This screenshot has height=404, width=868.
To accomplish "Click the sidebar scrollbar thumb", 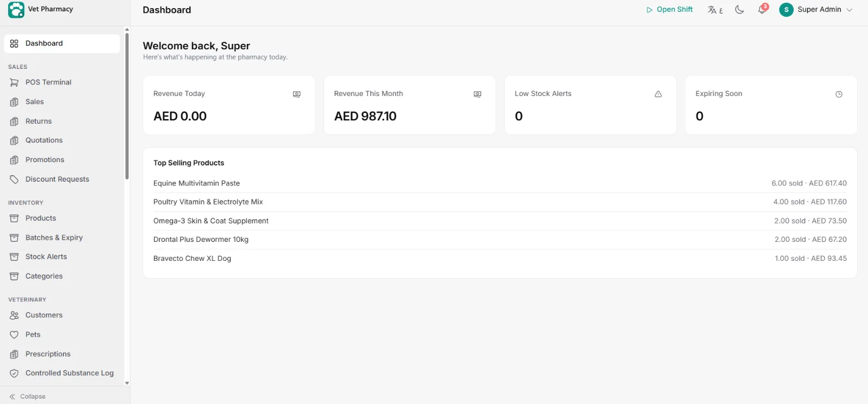I will [127, 106].
